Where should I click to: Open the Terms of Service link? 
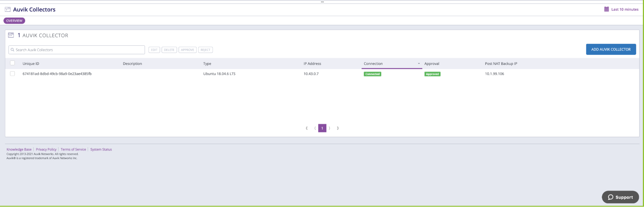[x=73, y=150]
